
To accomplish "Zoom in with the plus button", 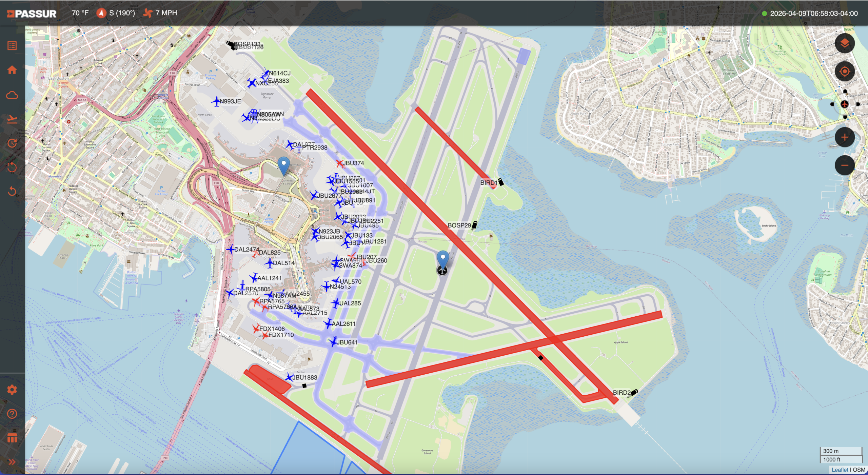I will (844, 137).
